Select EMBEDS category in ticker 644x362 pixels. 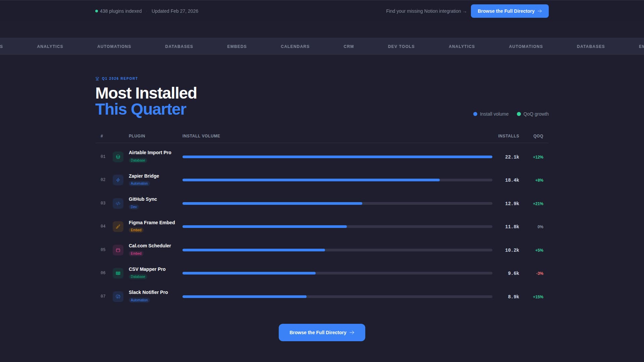[x=237, y=47]
